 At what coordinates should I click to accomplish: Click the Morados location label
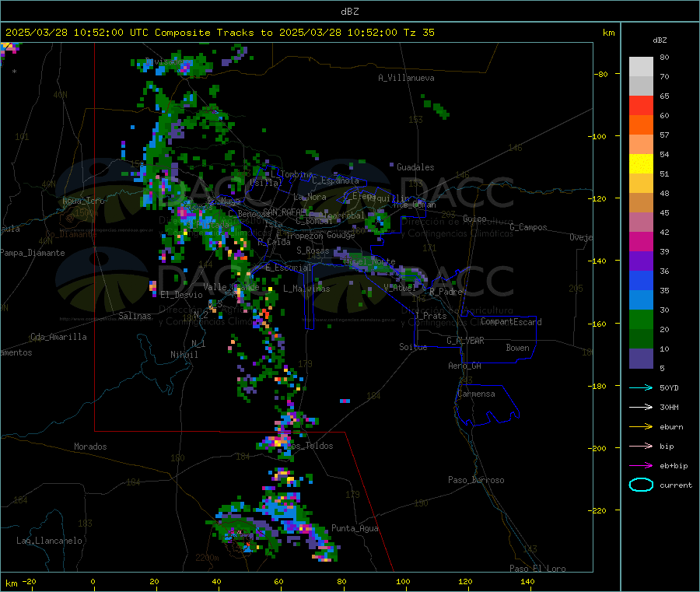tap(90, 447)
